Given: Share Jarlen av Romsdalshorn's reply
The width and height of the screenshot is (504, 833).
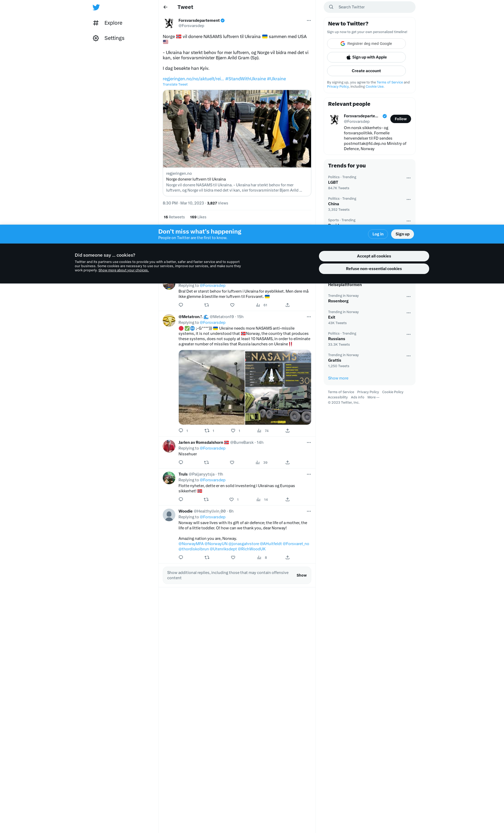Looking at the screenshot, I should (287, 462).
